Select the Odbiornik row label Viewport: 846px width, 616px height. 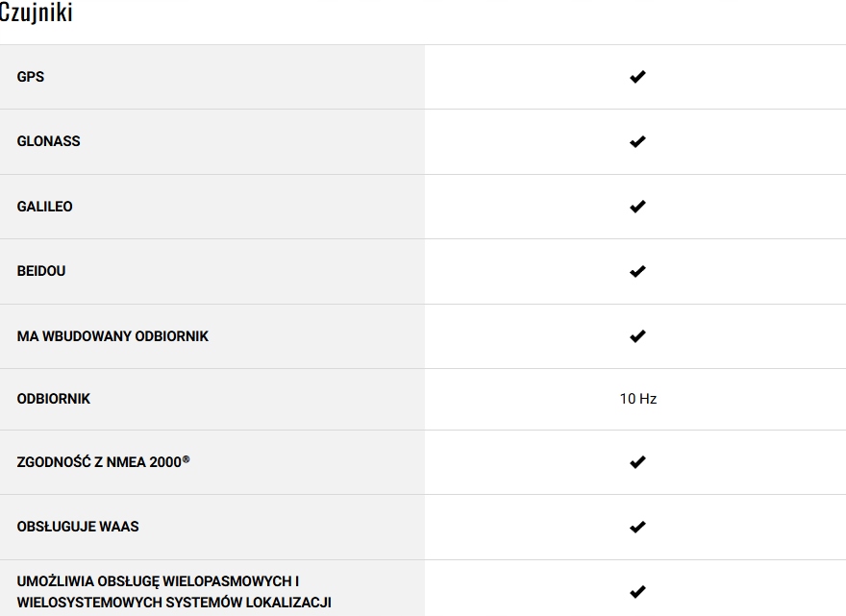click(54, 399)
